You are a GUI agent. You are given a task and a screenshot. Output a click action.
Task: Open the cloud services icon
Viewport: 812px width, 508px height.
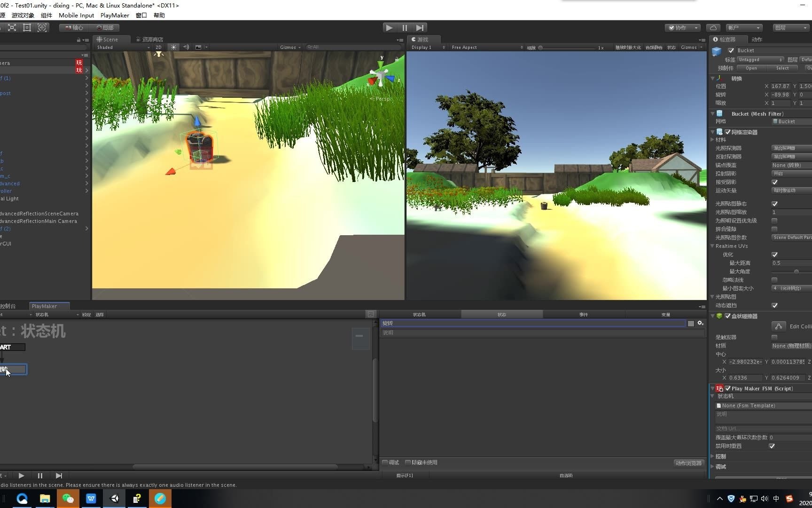713,28
